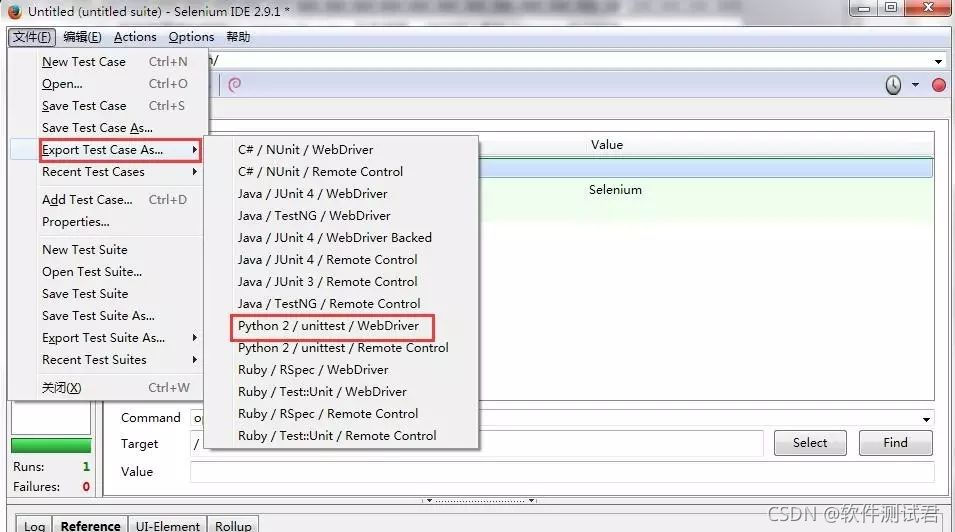Expand the Export Test Suite As submenu

[x=106, y=338]
